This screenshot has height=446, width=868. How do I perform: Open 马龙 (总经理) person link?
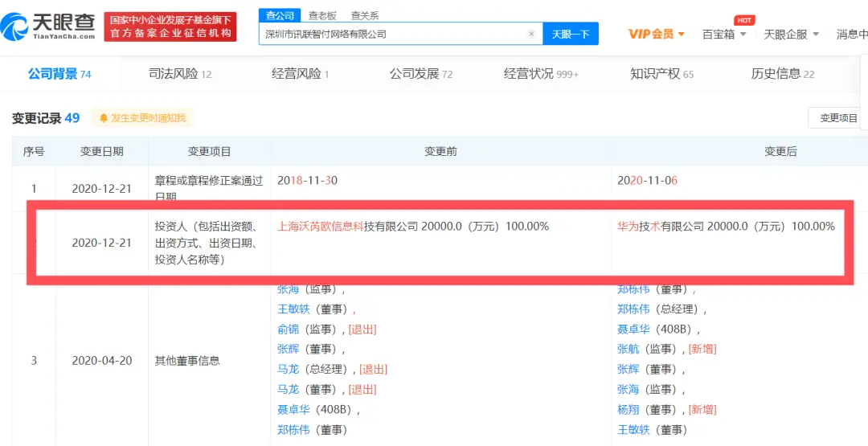(288, 369)
